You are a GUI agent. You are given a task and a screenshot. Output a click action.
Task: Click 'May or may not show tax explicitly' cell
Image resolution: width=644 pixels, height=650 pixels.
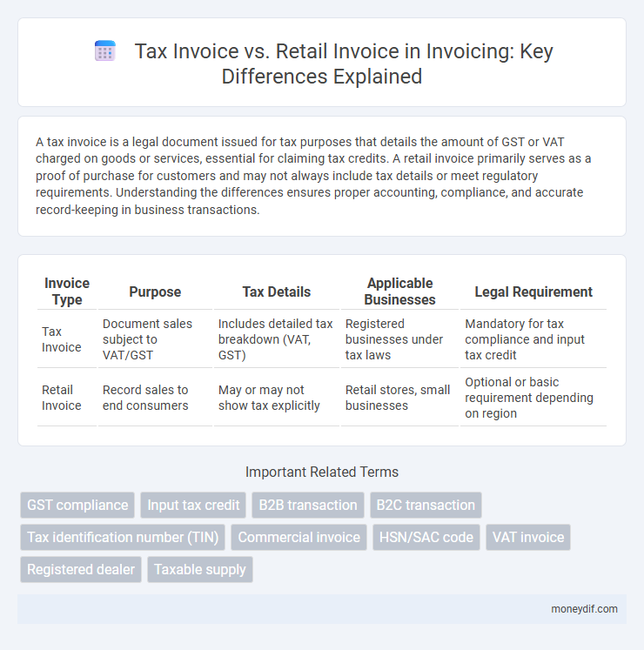[276, 398]
